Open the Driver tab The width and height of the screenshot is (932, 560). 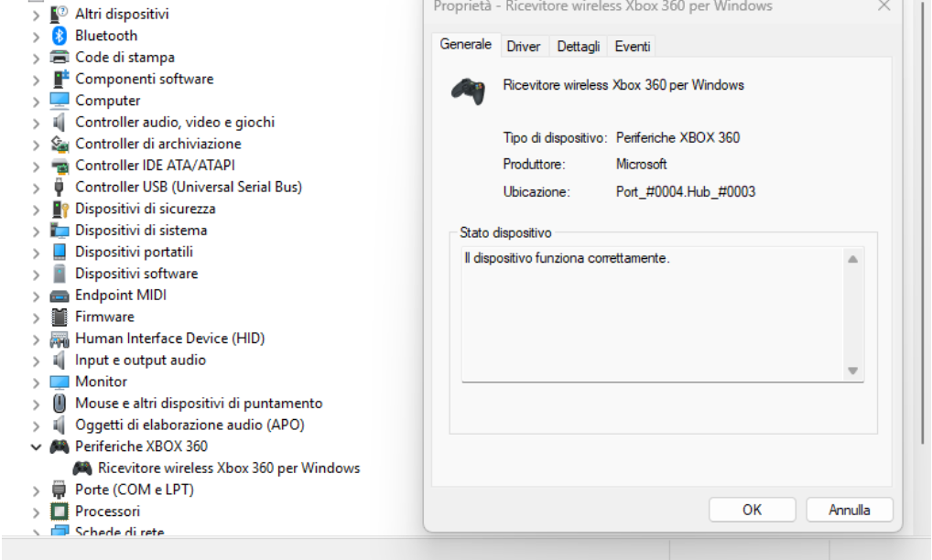coord(524,47)
